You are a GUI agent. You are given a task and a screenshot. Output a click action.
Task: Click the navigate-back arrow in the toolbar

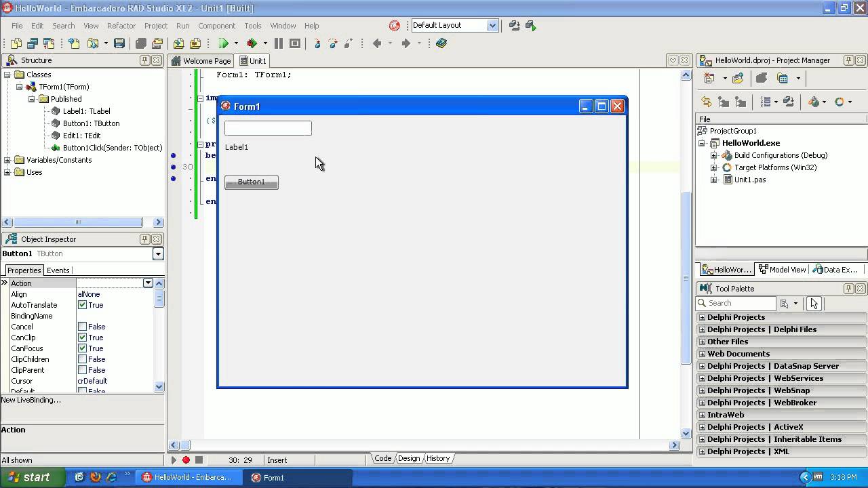(x=377, y=43)
